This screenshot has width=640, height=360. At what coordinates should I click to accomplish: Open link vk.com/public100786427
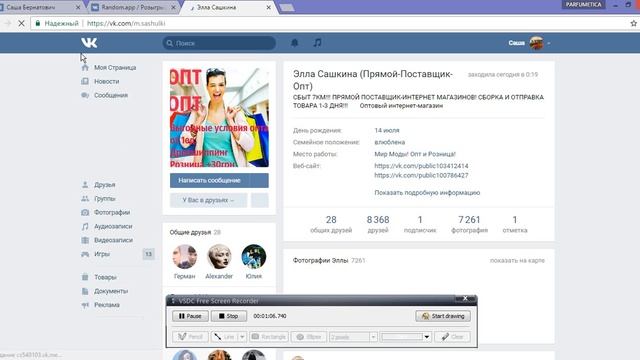(x=421, y=176)
